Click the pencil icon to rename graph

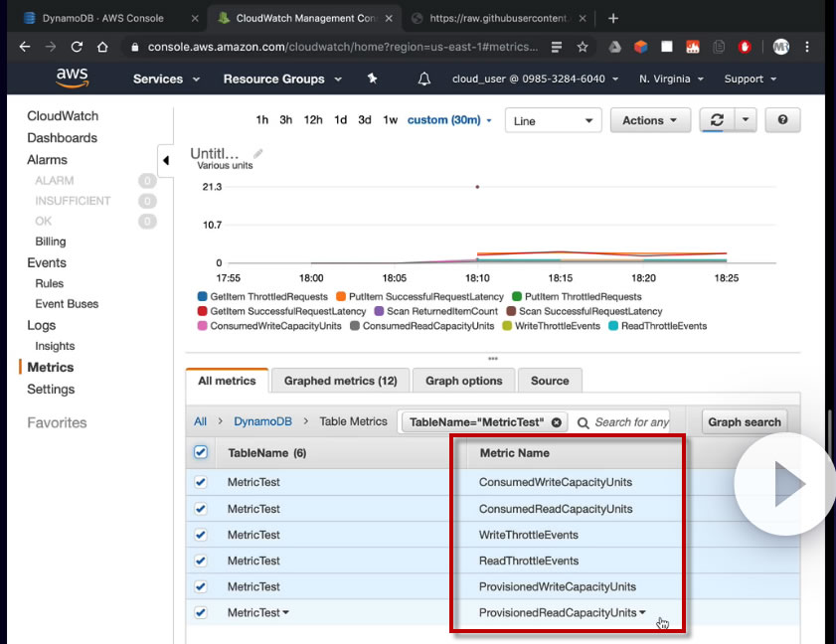[258, 154]
